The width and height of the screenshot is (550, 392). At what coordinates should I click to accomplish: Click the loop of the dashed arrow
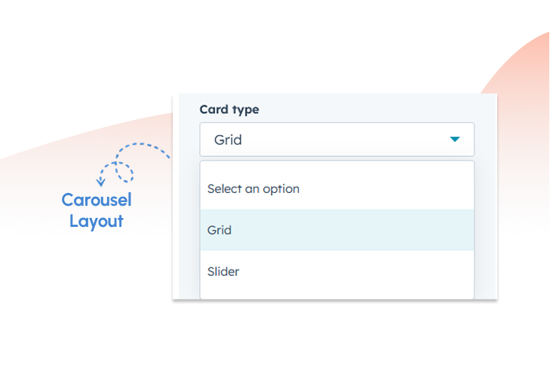[124, 172]
